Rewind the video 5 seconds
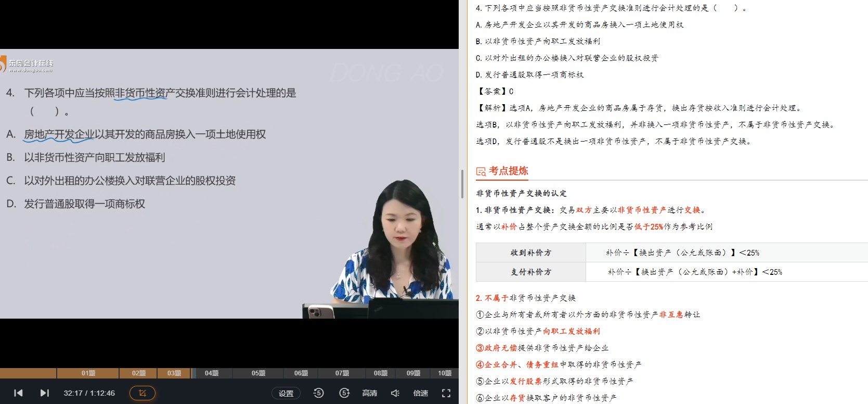 click(x=319, y=393)
